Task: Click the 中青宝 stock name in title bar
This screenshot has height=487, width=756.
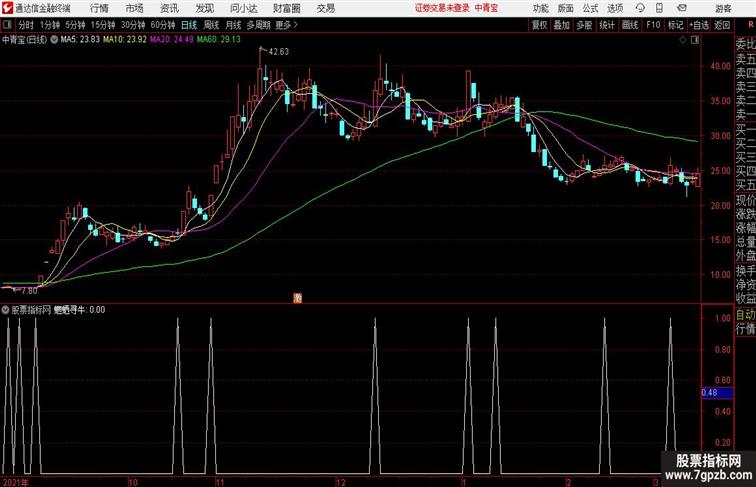Action: point(486,8)
